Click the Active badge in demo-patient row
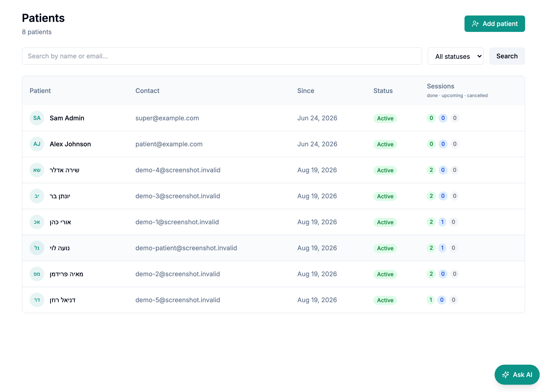Screen dimensions: 547x392 coord(385,248)
